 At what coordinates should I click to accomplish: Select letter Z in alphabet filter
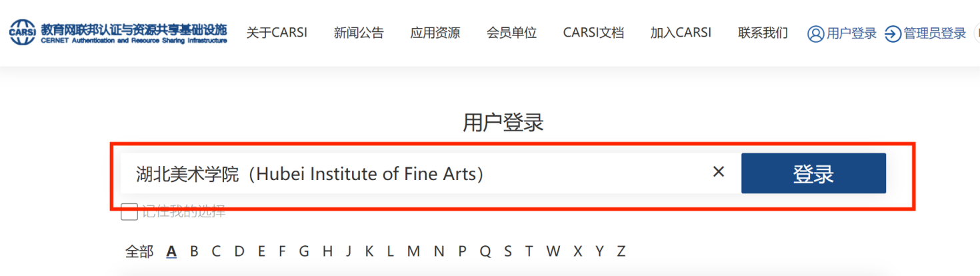[621, 251]
